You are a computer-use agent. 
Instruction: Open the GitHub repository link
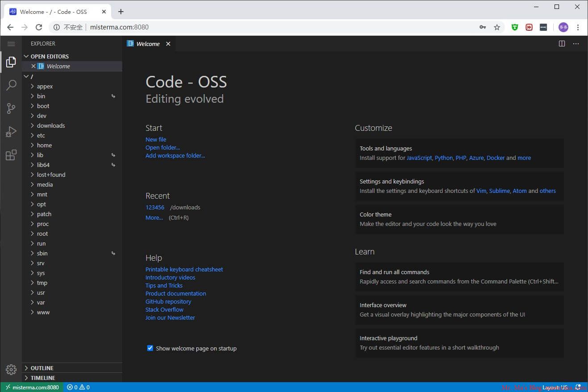pos(168,301)
